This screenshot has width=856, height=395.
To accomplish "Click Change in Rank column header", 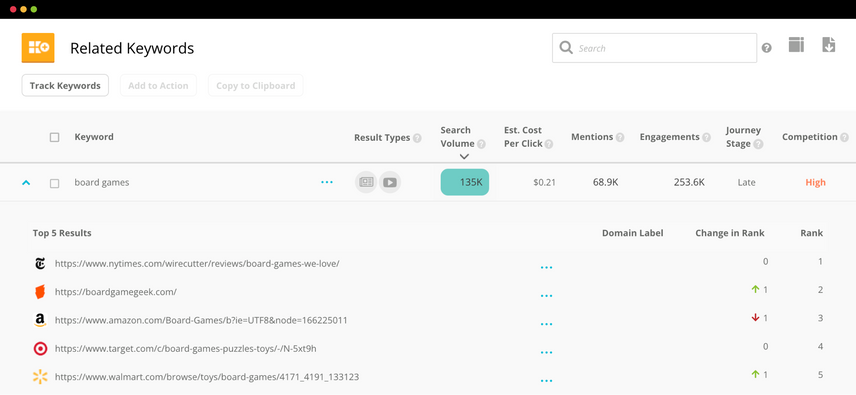I will coord(730,233).
